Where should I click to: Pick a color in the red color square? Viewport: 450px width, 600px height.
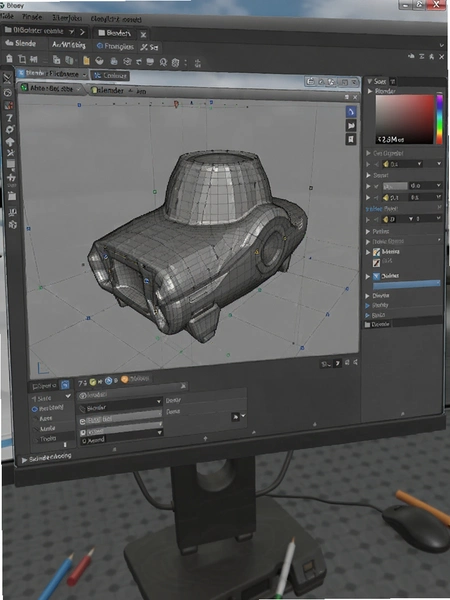[x=405, y=119]
